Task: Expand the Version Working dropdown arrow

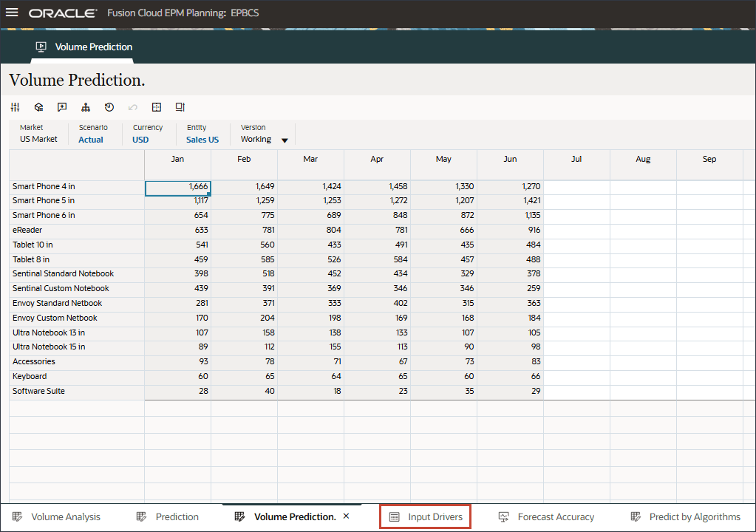Action: (285, 140)
